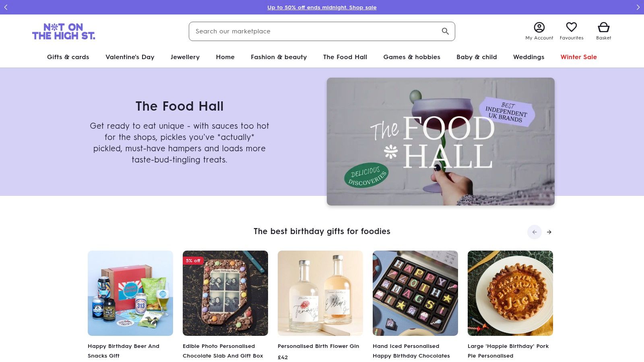The image size is (644, 362).
Task: Click the 'Up to 50% off' sale link
Action: click(322, 8)
